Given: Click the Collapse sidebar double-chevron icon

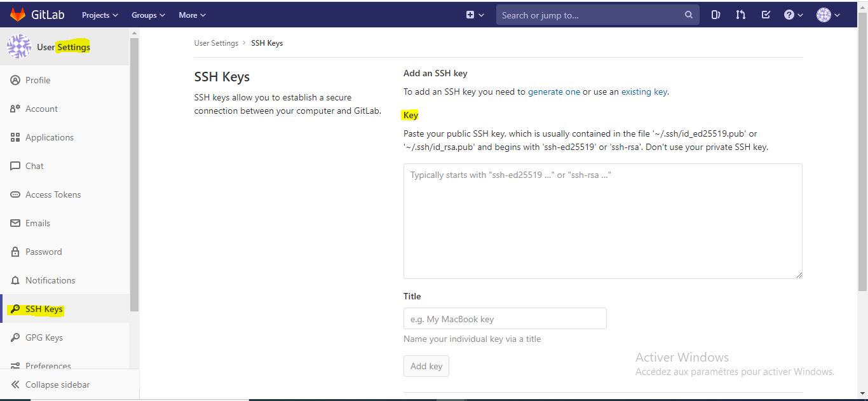Looking at the screenshot, I should [x=15, y=384].
